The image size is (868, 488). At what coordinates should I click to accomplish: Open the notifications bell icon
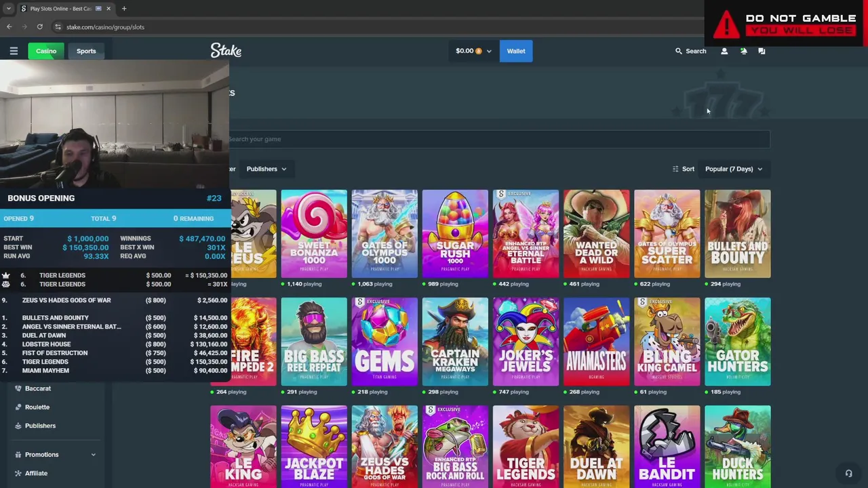tap(743, 51)
